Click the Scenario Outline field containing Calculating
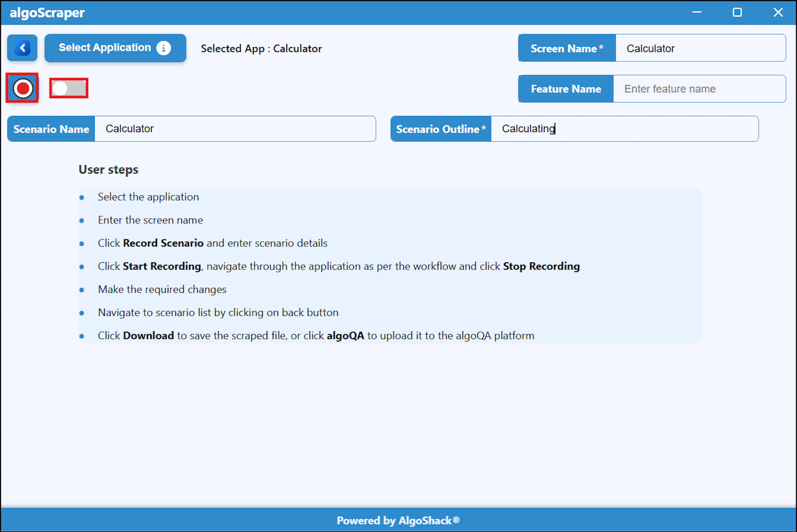The height and width of the screenshot is (532, 797). pyautogui.click(x=625, y=129)
